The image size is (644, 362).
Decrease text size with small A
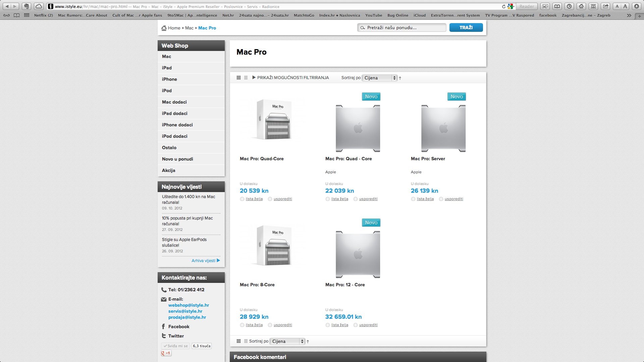[617, 6]
